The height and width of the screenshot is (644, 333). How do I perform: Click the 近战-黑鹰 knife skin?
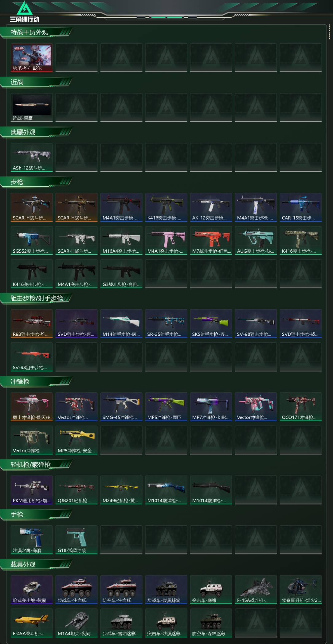pyautogui.click(x=32, y=107)
